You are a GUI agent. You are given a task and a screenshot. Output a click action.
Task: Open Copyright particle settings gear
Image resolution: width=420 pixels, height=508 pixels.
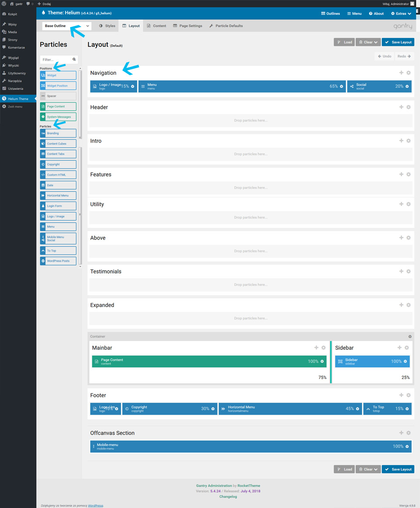coord(213,409)
